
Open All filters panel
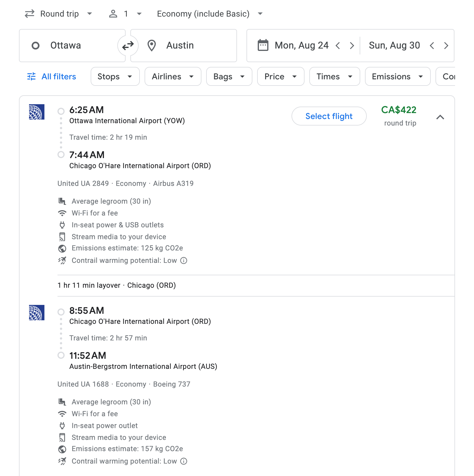52,77
